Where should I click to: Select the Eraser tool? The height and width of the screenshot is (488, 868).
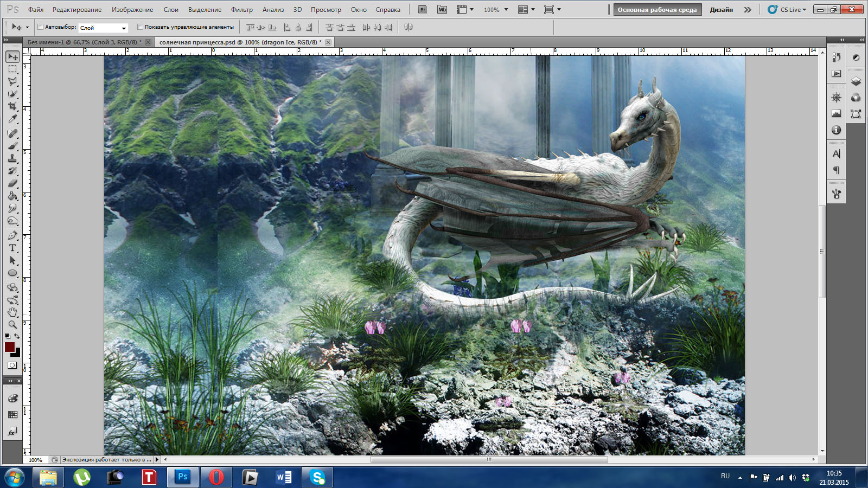pos(12,183)
